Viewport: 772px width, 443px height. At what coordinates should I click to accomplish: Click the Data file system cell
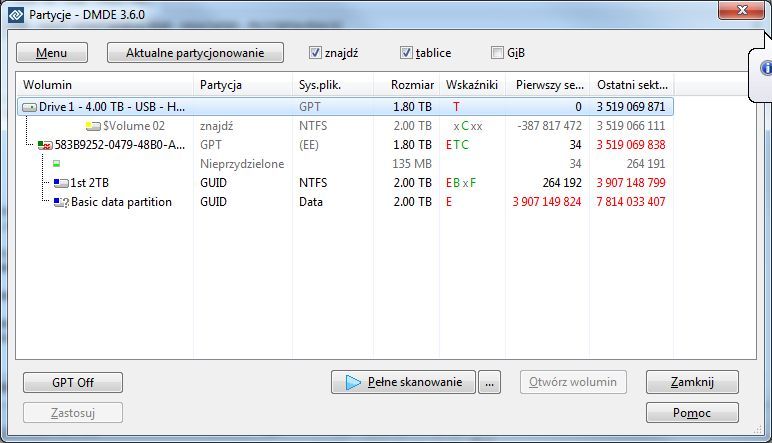[311, 202]
